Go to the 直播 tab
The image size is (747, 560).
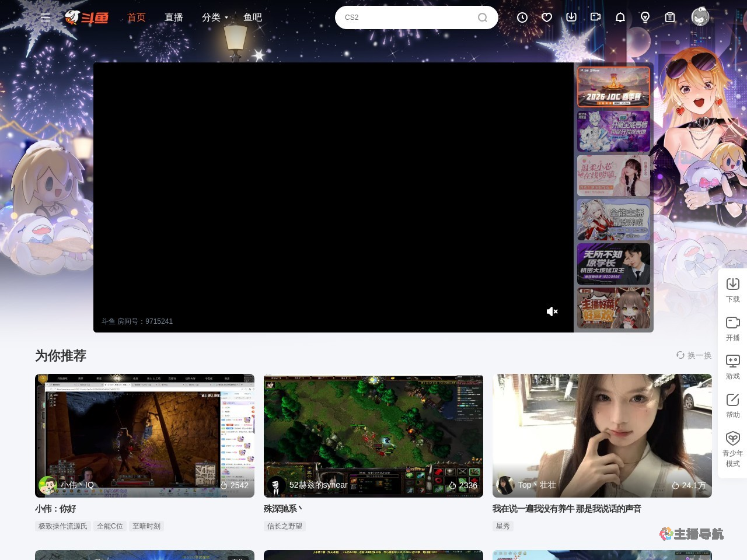[x=174, y=17]
